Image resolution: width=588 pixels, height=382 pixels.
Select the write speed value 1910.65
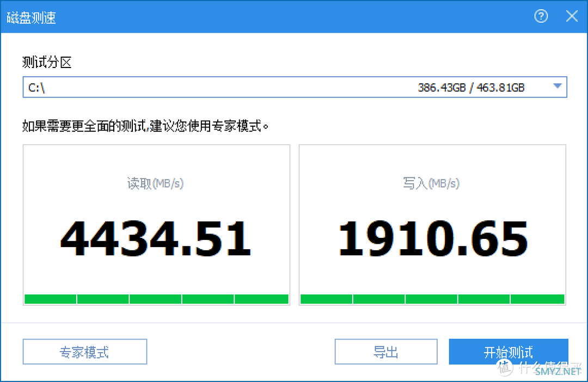433,238
